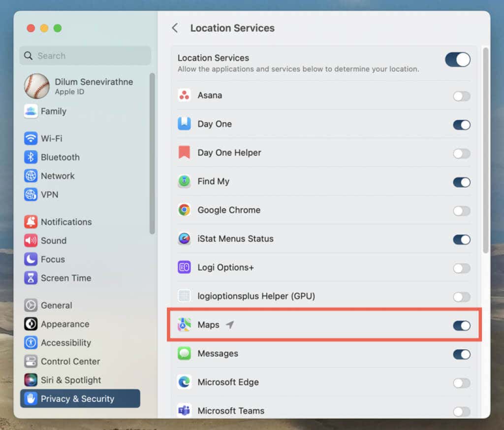Select Privacy & Security in sidebar
504x430 pixels.
point(80,399)
